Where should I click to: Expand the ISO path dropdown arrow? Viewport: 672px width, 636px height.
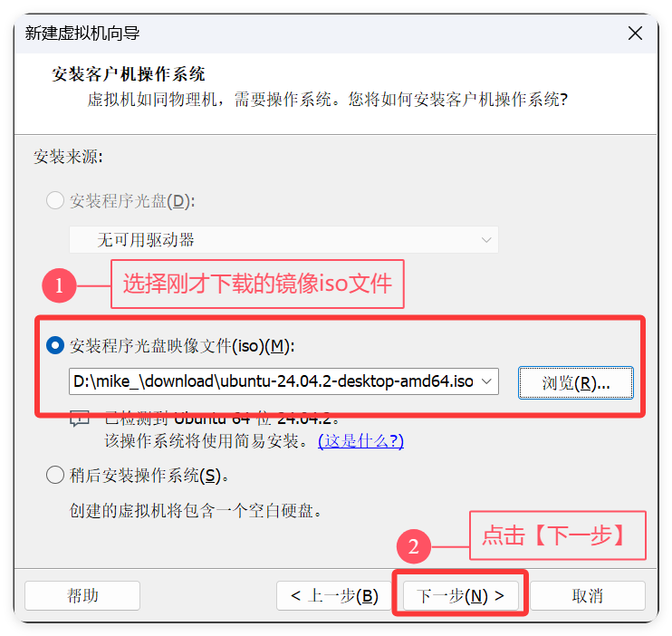tap(486, 381)
